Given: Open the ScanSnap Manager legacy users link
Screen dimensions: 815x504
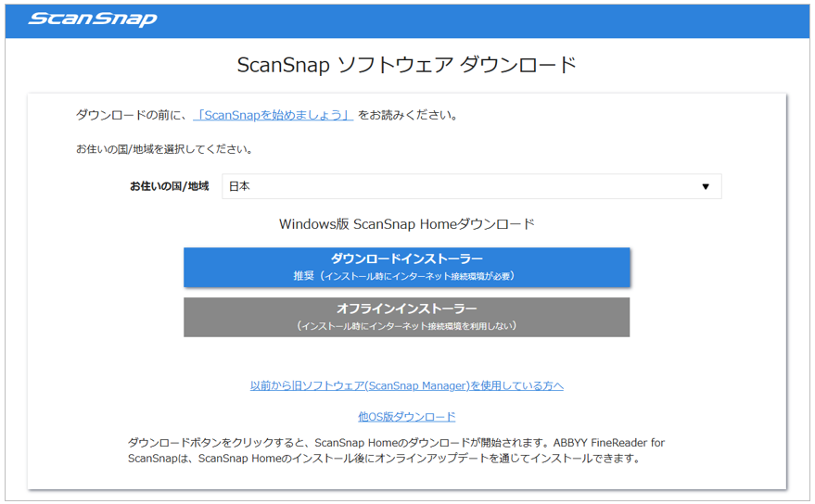Looking at the screenshot, I should tap(406, 385).
